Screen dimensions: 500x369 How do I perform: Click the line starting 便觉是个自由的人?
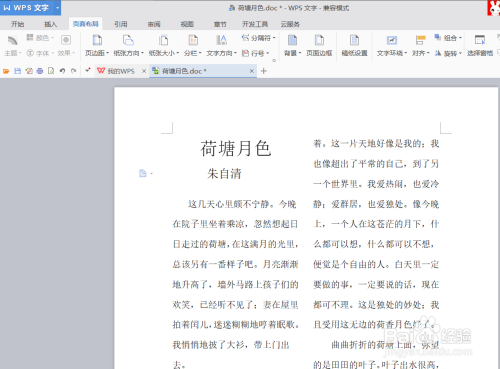pyautogui.click(x=376, y=264)
